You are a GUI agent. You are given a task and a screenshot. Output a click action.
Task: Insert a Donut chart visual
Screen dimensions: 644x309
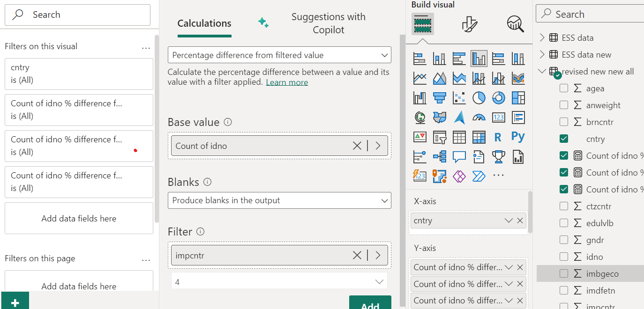[498, 98]
